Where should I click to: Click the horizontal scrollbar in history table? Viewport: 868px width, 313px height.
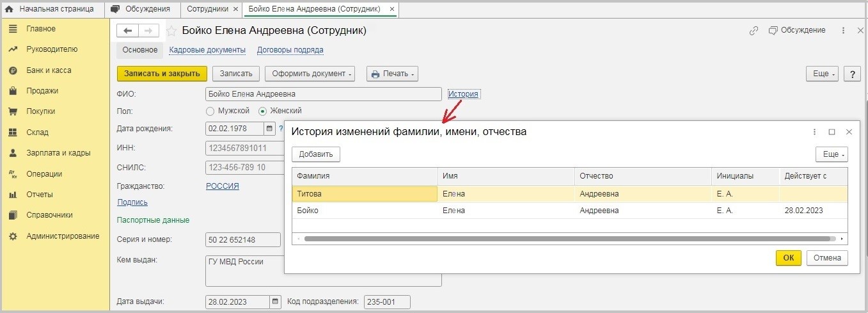(569, 239)
